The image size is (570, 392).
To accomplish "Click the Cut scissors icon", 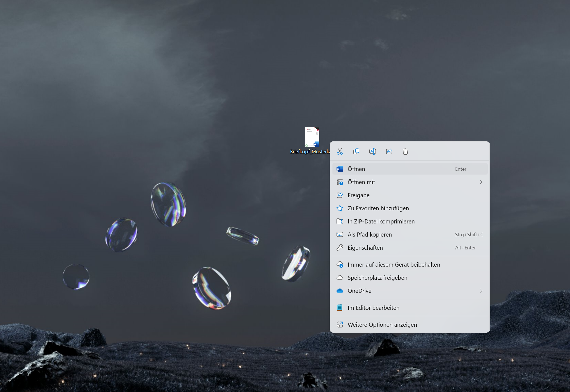I will click(340, 151).
